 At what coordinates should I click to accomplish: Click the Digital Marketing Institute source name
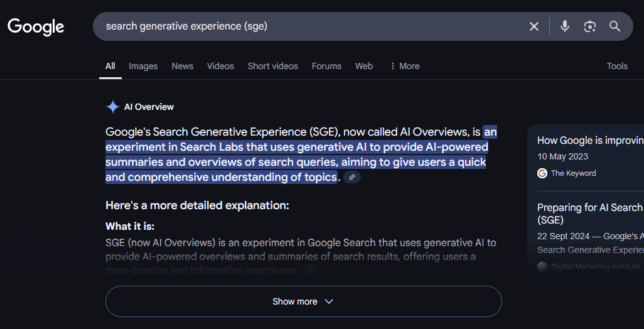pyautogui.click(x=596, y=267)
